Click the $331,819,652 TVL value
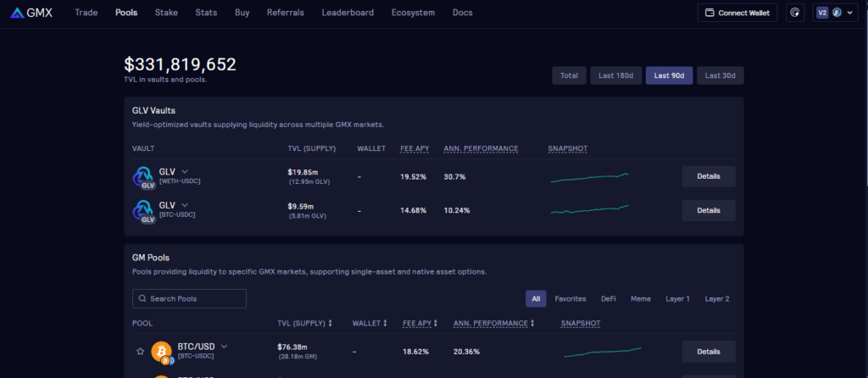 click(x=181, y=64)
